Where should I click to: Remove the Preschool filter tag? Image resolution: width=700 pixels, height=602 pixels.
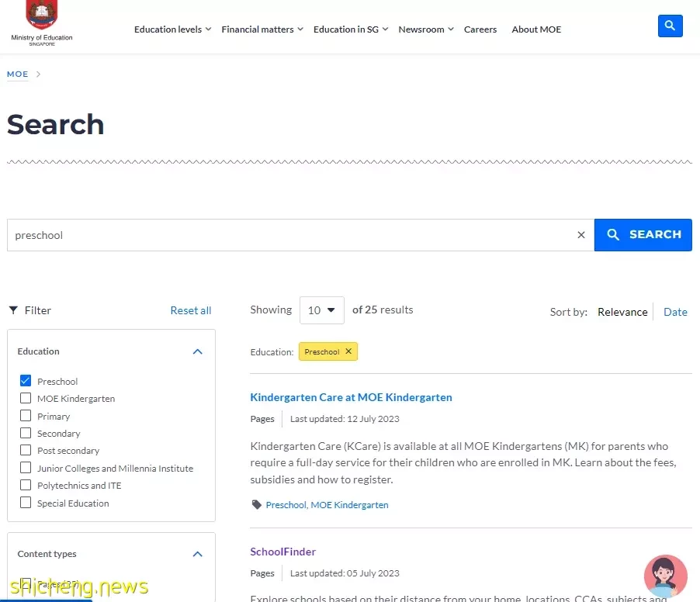(348, 351)
